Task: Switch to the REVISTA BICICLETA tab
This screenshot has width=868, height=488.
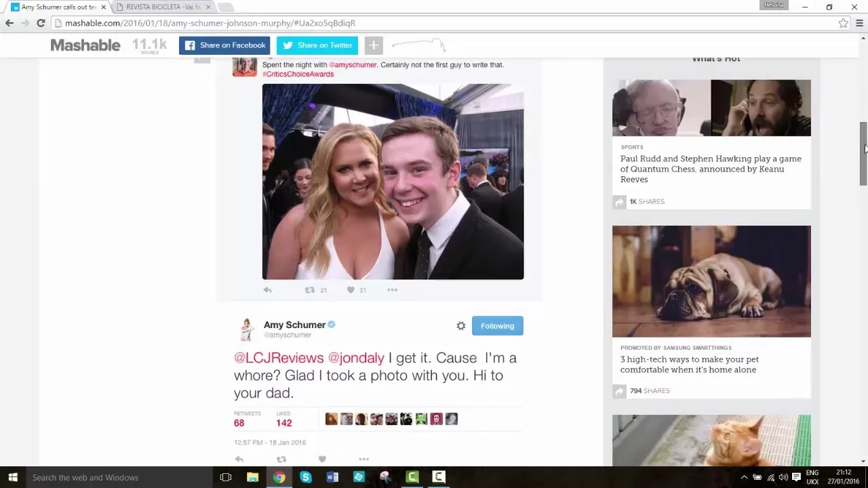Action: click(163, 7)
